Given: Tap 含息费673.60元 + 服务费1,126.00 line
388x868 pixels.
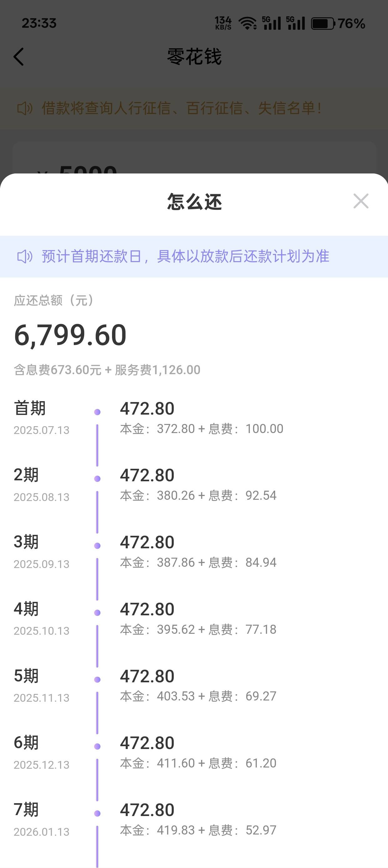Looking at the screenshot, I should point(107,370).
